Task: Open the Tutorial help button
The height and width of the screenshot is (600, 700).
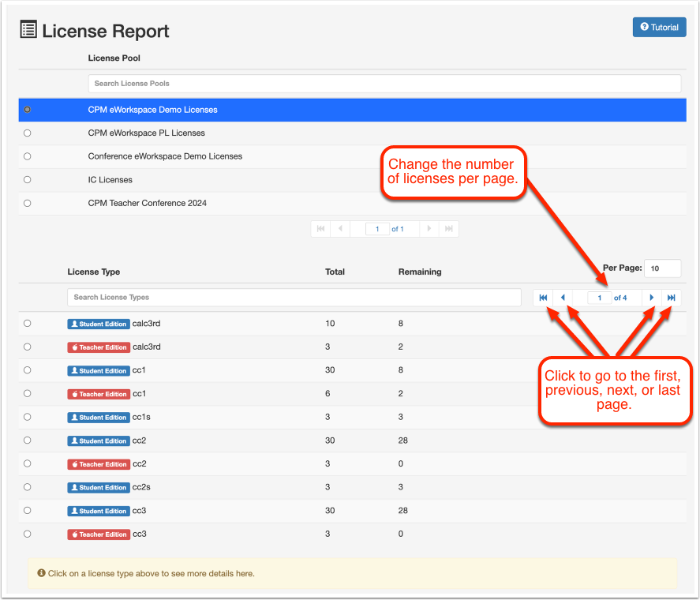Action: coord(659,28)
